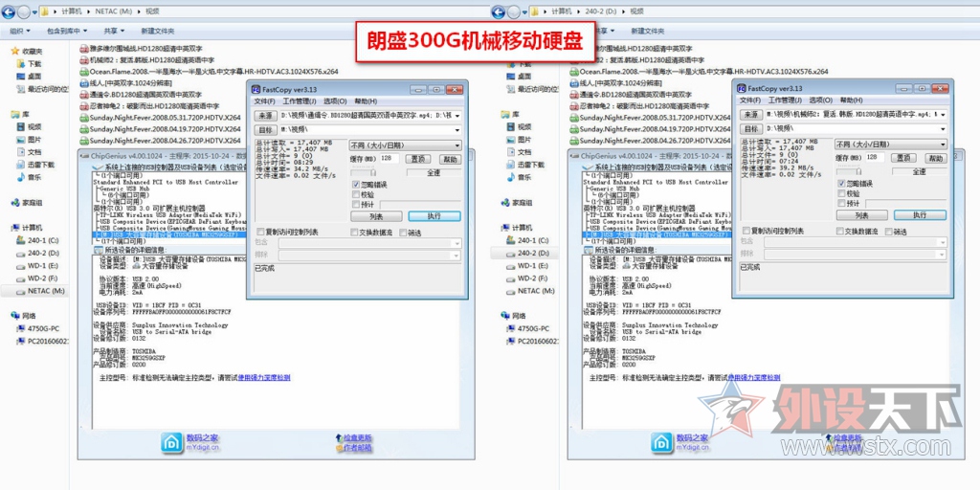Viewport: 980px width, 490px height.
Task: Select NETAC (M:) drive in left sidebar
Action: [x=40, y=291]
